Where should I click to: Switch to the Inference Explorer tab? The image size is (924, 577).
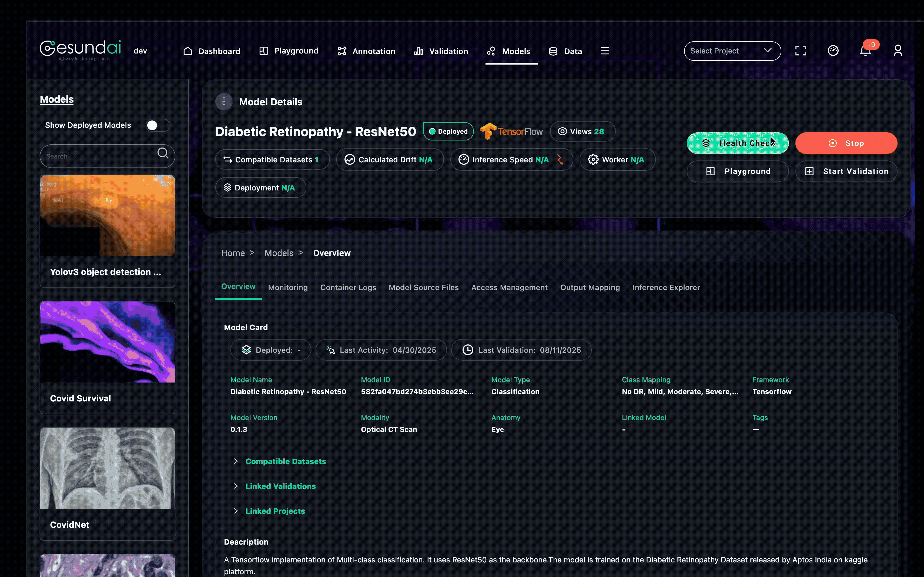point(666,287)
